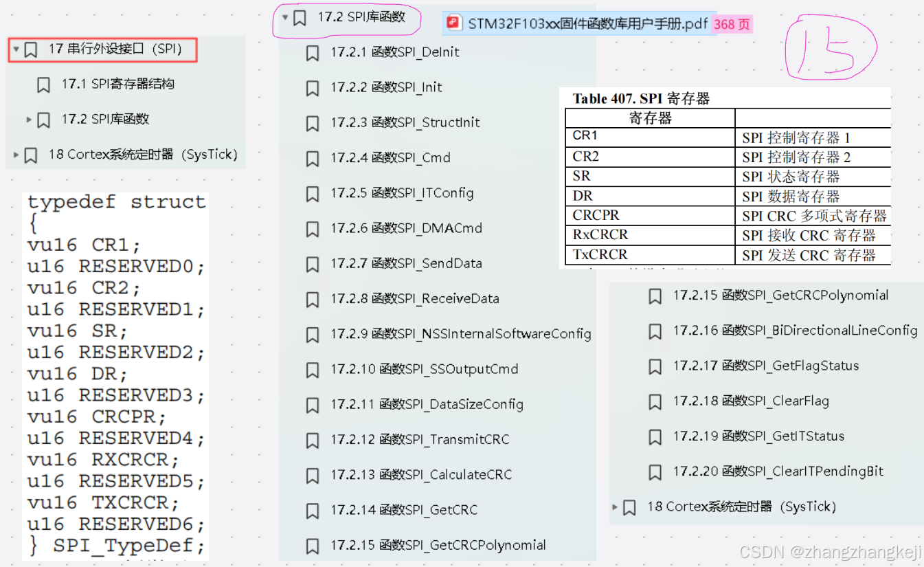Click the SPI 发送 CRC 寄存器 table cell

[813, 255]
